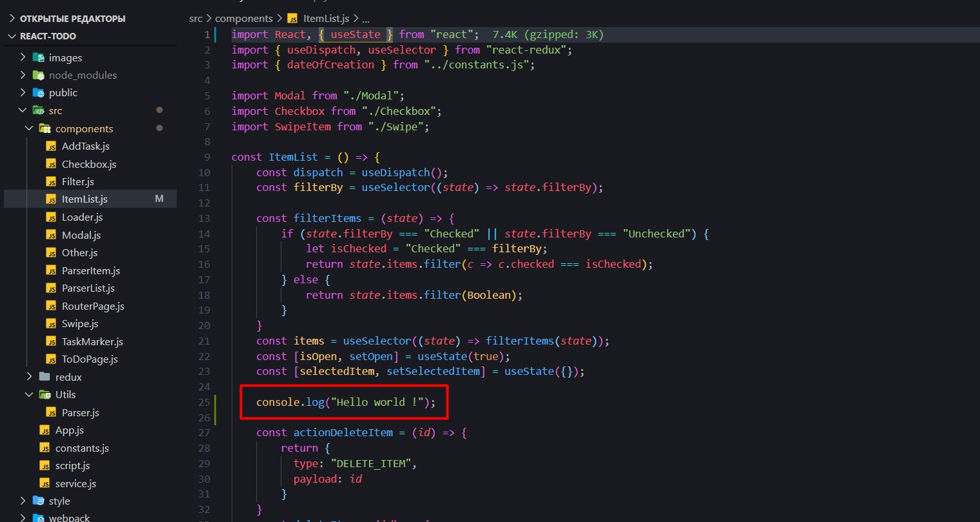Click the style folder icon
The image size is (980, 522).
coord(38,501)
